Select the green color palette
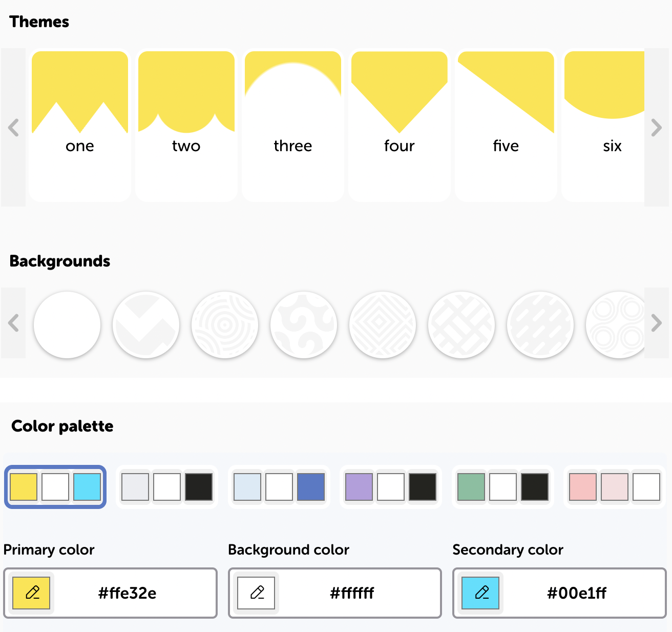The image size is (672, 632). tap(502, 487)
